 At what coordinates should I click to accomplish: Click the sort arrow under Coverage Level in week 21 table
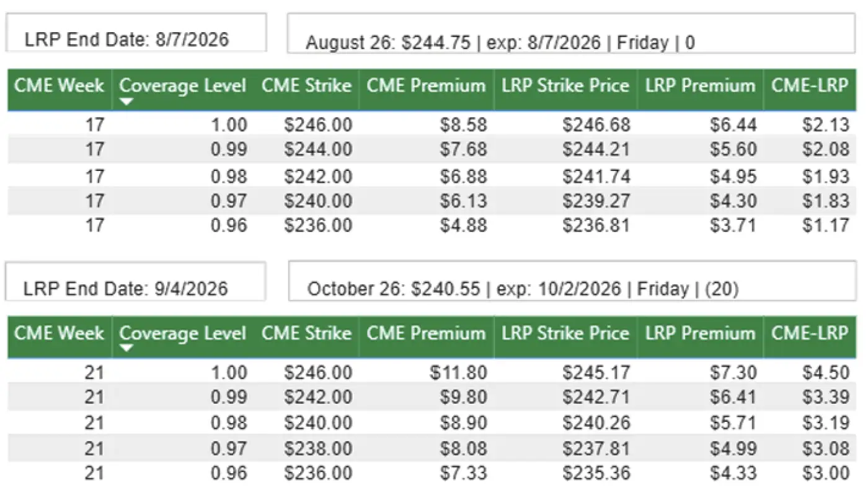pos(126,349)
